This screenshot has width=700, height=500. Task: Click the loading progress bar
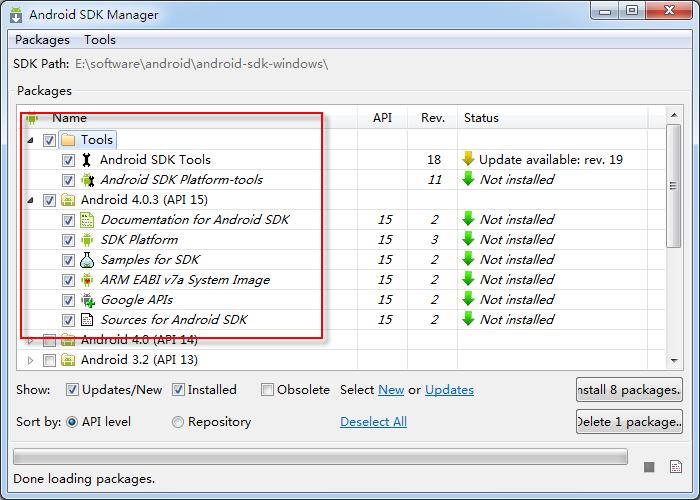[x=321, y=457]
